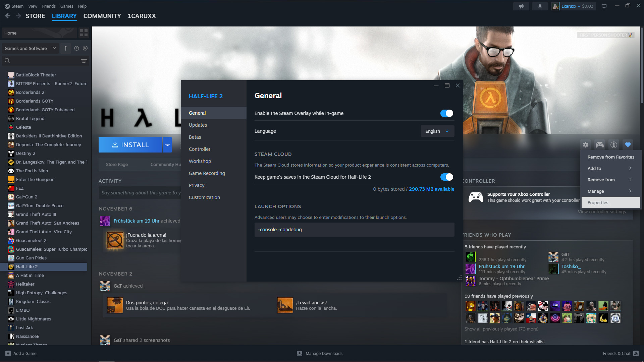644x362 pixels.
Task: Click the Xbox controller support icon
Action: click(476, 197)
